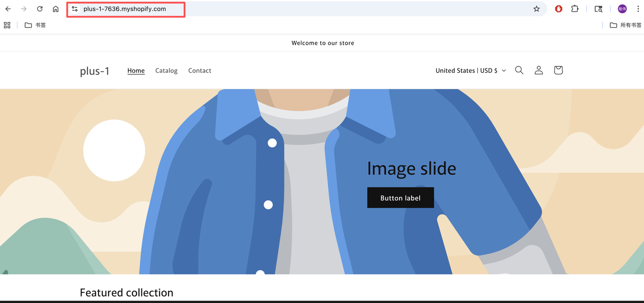Expand the United States | USD $ selector
The height and width of the screenshot is (303, 644).
[x=470, y=71]
